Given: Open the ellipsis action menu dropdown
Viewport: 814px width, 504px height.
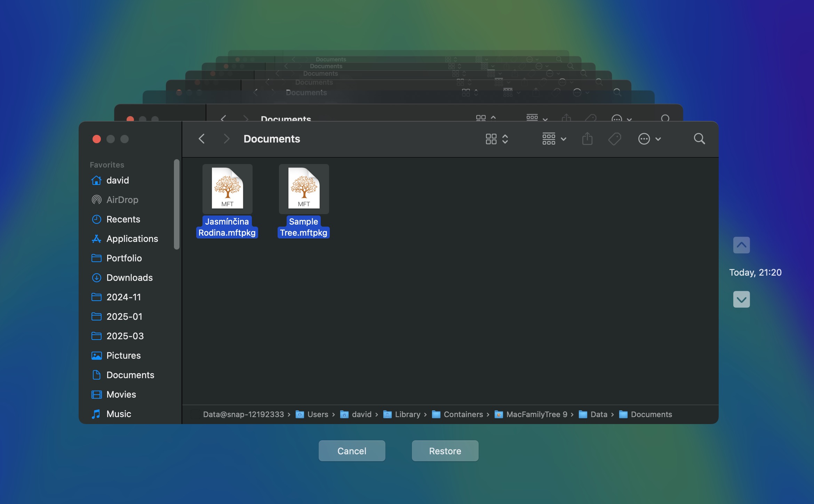Looking at the screenshot, I should coord(649,139).
